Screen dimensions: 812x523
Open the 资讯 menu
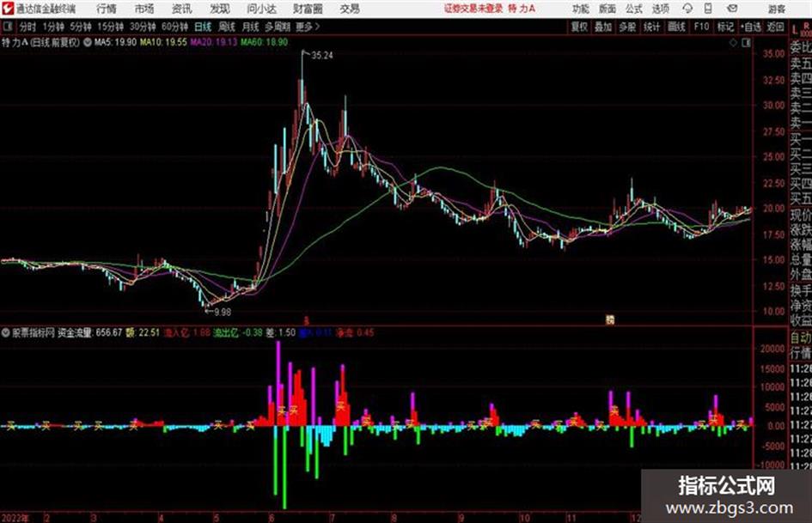181,9
